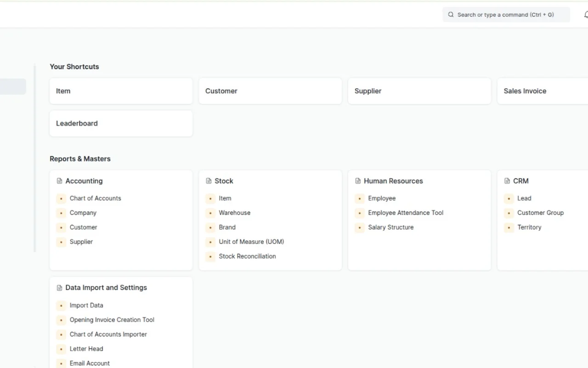588x368 pixels.
Task: Open the Leaderboard shortcut card
Action: coord(121,123)
